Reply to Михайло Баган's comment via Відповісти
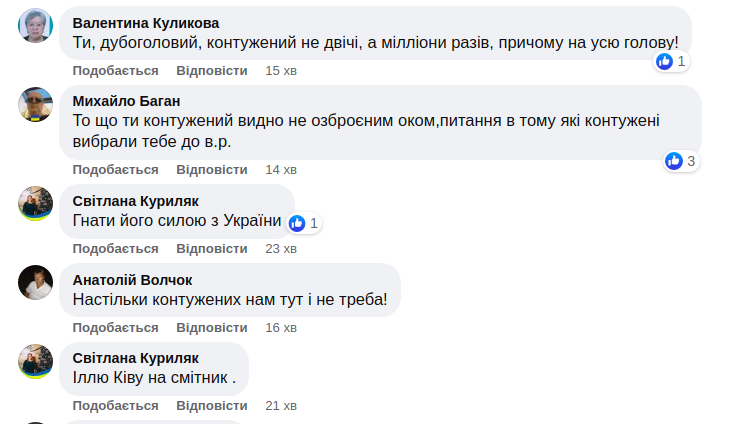The width and height of the screenshot is (740, 424). tap(211, 169)
